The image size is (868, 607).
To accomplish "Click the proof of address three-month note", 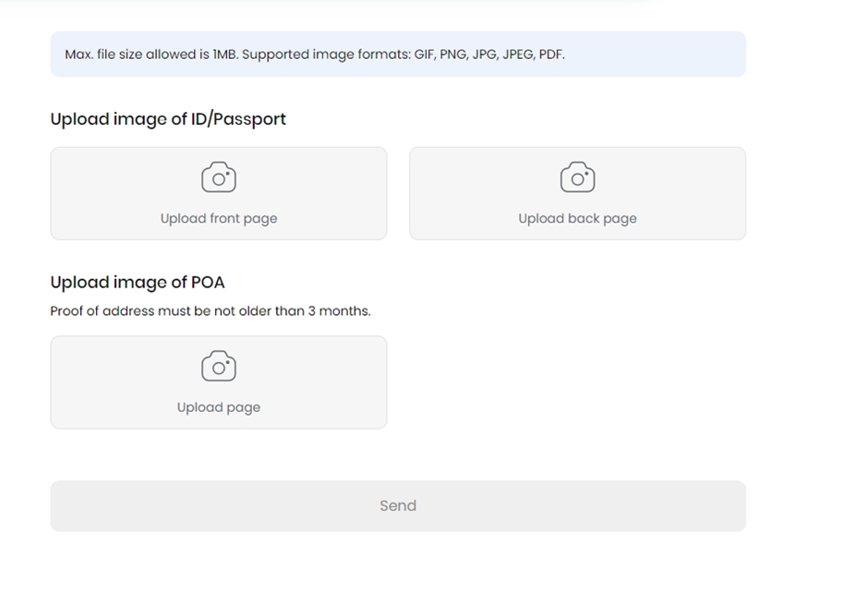I will click(x=211, y=311).
